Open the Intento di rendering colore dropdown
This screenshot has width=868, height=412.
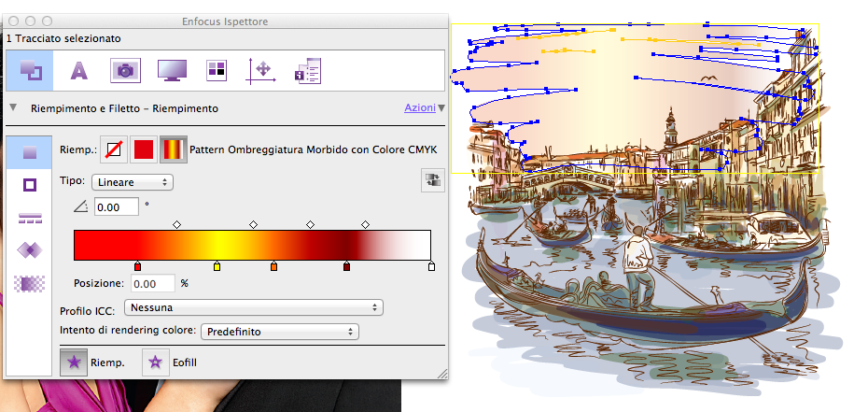[280, 331]
